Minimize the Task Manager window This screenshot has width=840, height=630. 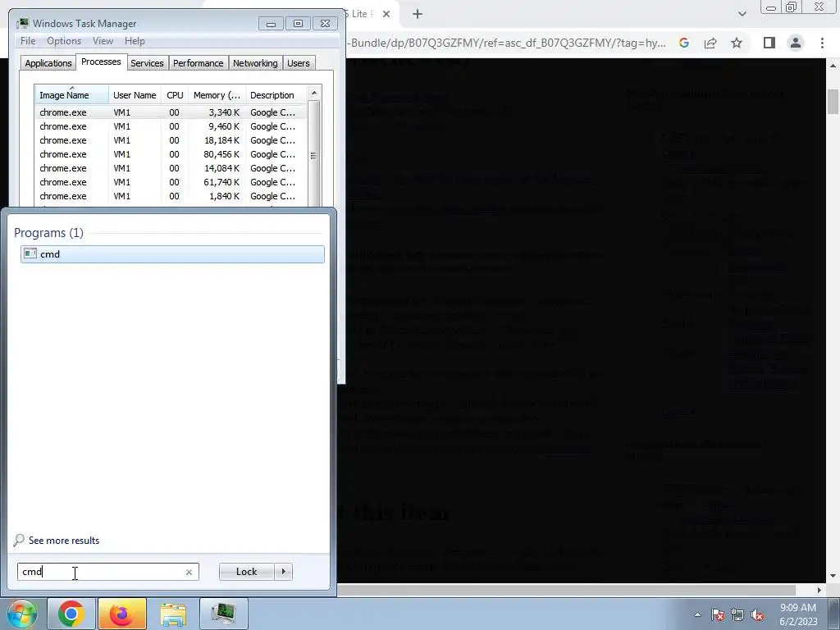click(271, 24)
